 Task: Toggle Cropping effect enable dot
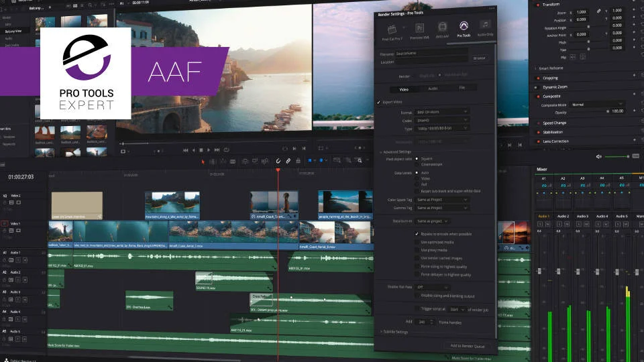point(538,78)
